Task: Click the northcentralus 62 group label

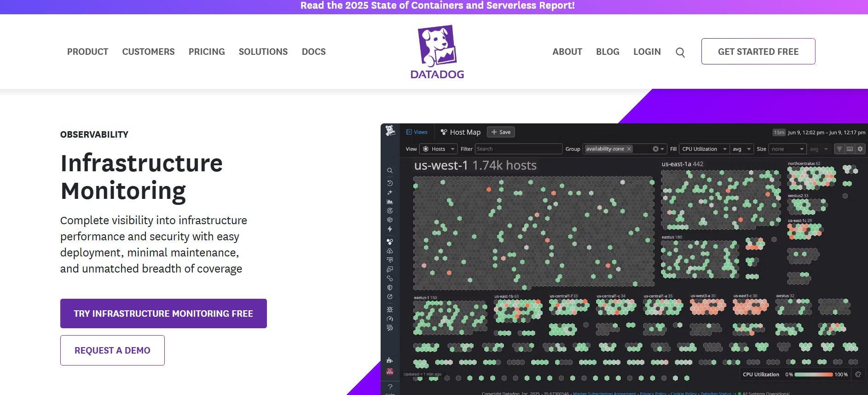Action: click(804, 163)
